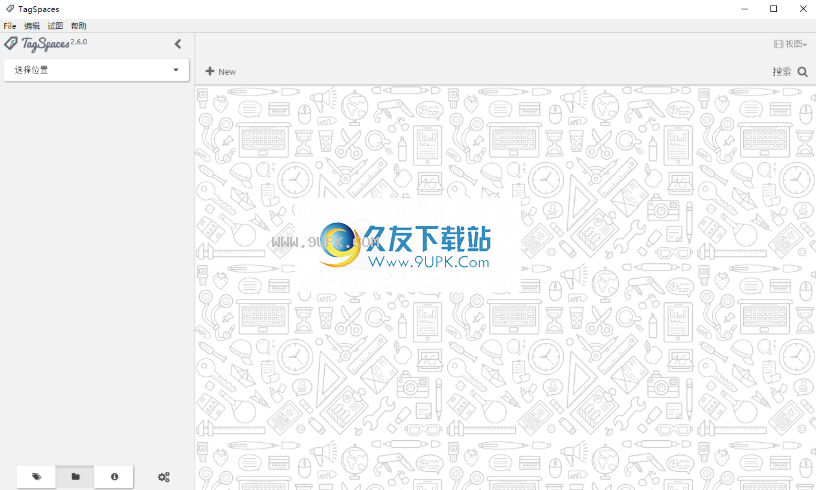816x490 pixels.
Task: Click the TagSpaces title bar icon
Action: pyautogui.click(x=10, y=9)
